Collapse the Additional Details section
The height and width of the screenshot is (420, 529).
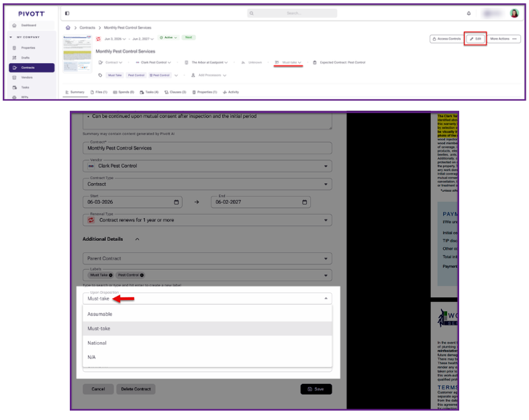coord(138,240)
